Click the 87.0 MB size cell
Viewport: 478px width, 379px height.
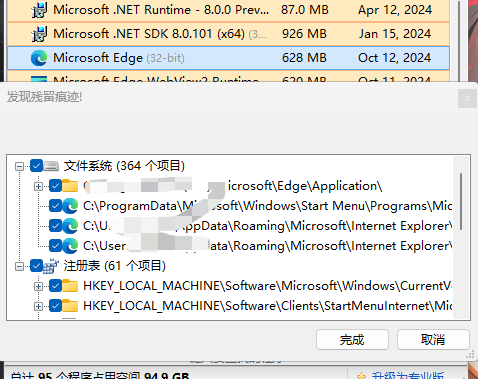pos(305,10)
